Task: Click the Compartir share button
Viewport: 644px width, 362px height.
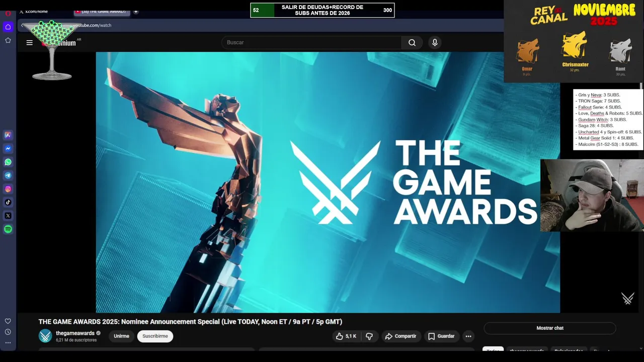Action: [400, 336]
